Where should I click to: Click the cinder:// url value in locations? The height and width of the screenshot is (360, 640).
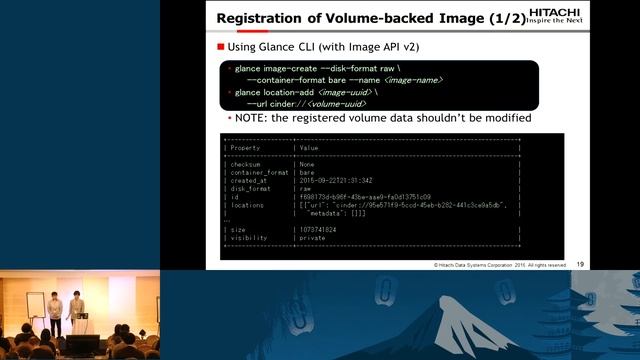(418, 205)
